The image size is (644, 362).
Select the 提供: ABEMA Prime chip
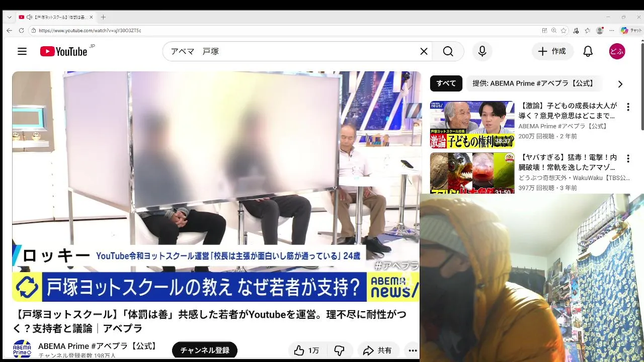[x=535, y=83]
